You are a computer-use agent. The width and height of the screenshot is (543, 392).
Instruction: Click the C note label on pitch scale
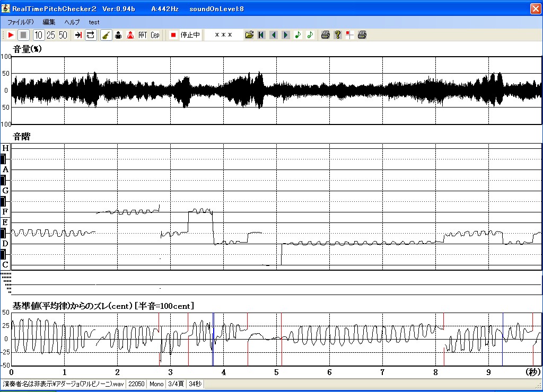click(5, 265)
